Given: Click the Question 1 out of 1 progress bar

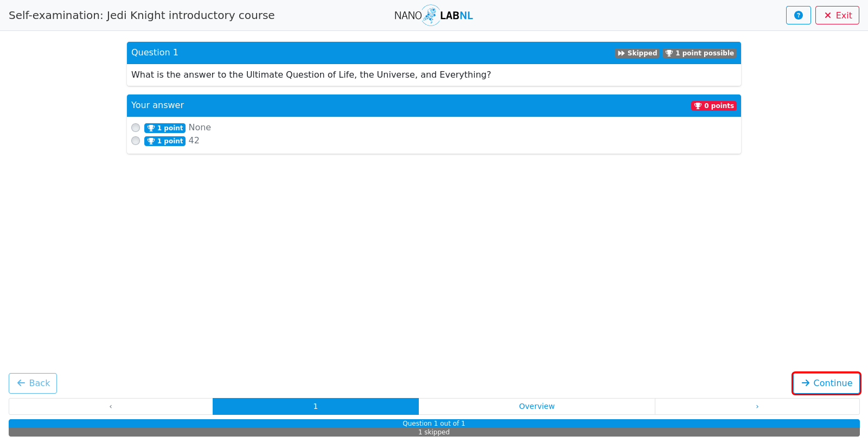Looking at the screenshot, I should click(434, 424).
